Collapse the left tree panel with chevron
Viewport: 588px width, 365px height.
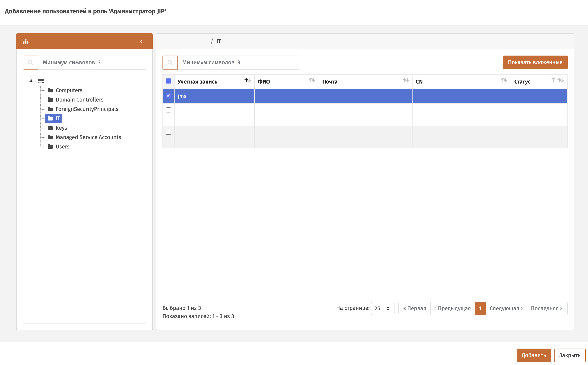tap(142, 41)
